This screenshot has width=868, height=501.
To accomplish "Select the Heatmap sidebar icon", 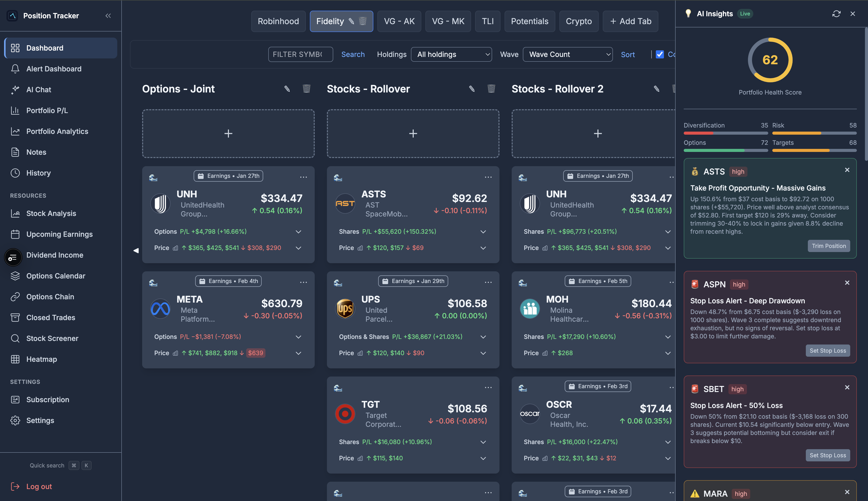I will pyautogui.click(x=15, y=359).
